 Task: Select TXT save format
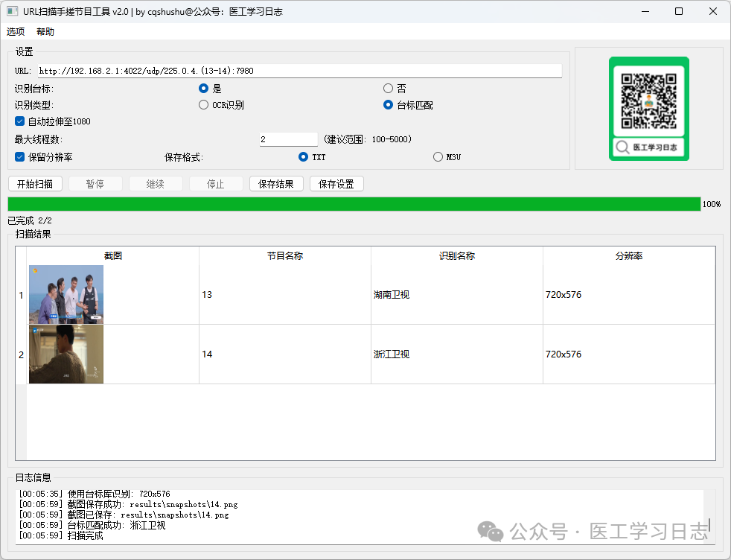point(303,157)
